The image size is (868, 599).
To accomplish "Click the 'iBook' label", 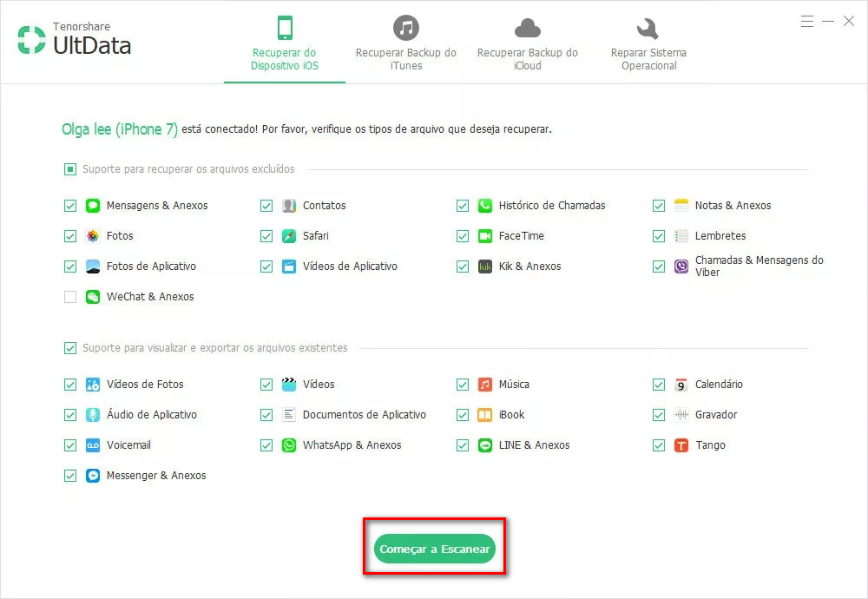I will (x=511, y=415).
